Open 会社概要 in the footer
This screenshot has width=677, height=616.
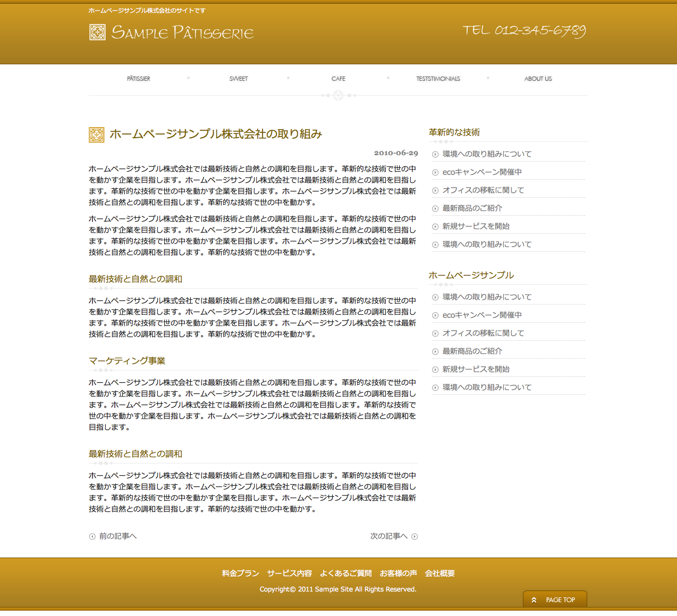[439, 573]
